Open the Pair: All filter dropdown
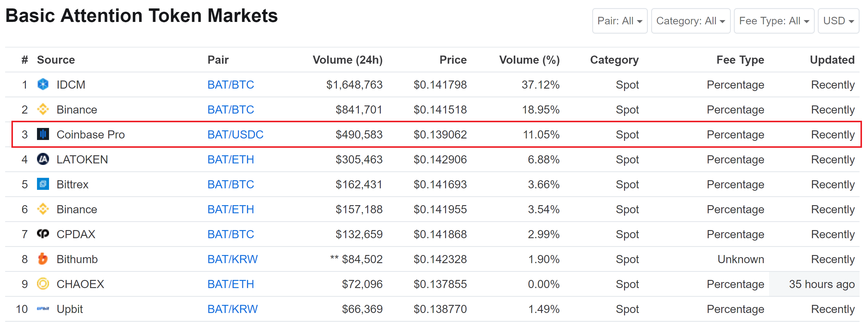The height and width of the screenshot is (322, 868). [x=620, y=20]
